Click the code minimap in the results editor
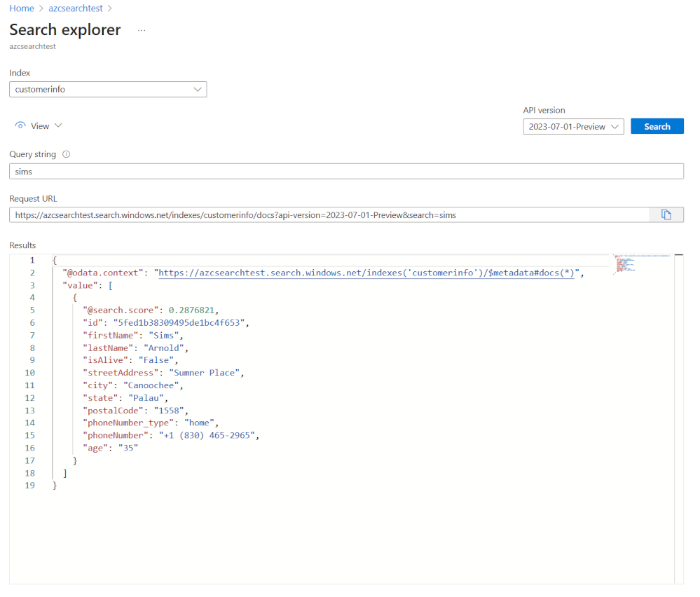Screen dimensions: 700x597 [x=641, y=264]
